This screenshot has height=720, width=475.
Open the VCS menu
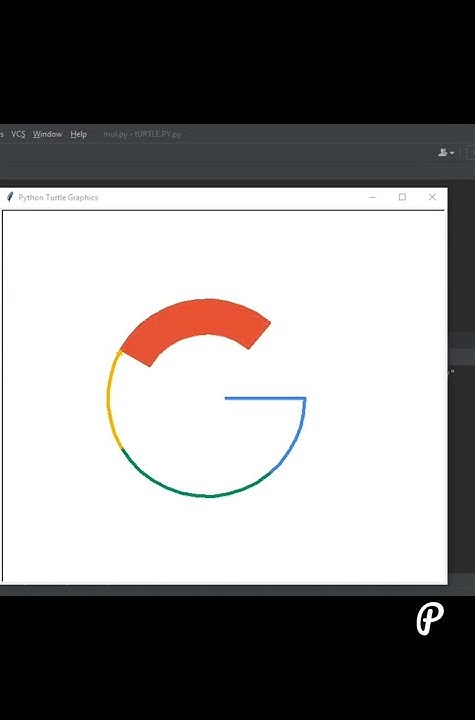18,134
